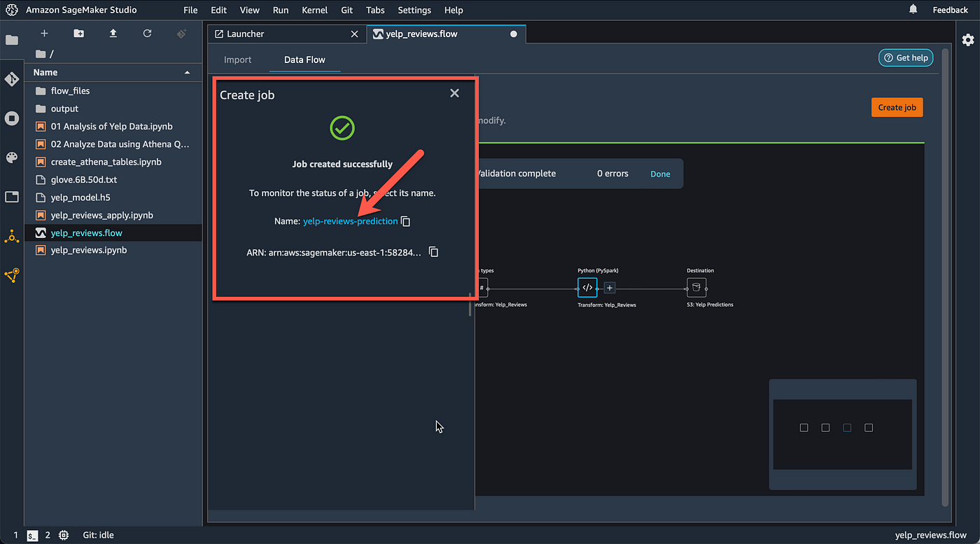Open the Help menu
The height and width of the screenshot is (544, 980).
[x=454, y=10]
